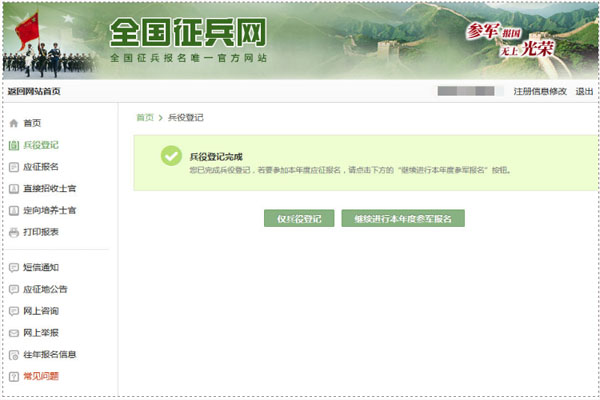Click 全国征兵报名唯一官方网站 subtitle
This screenshot has height=400, width=600.
(188, 58)
